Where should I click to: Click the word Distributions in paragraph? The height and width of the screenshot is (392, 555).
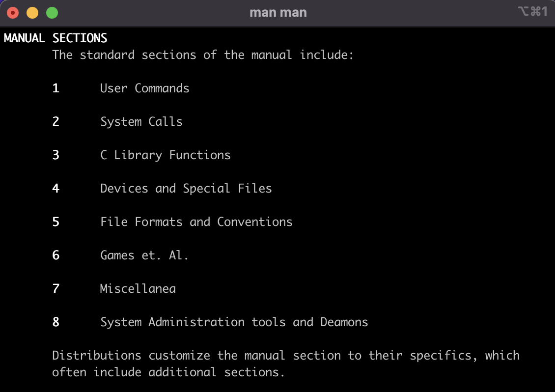click(97, 356)
